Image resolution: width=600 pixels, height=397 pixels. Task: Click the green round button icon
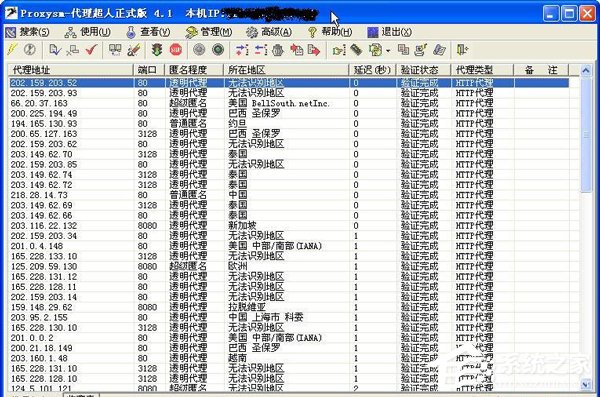[218, 50]
